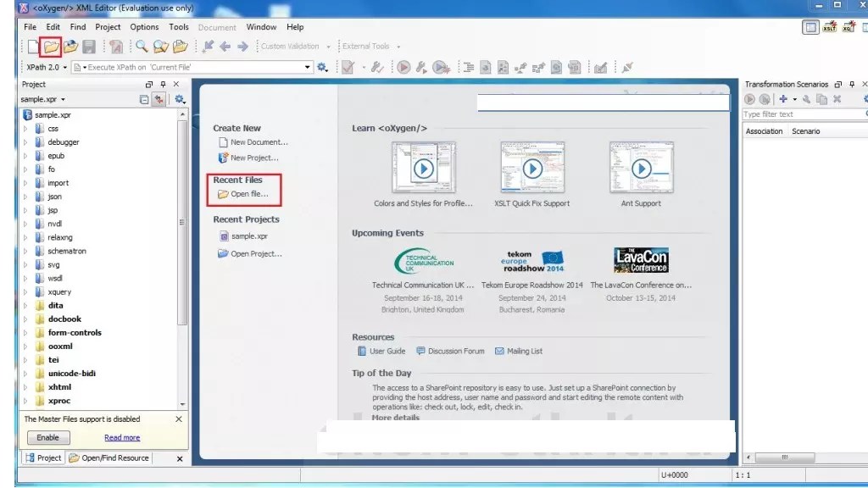
Task: Switch to the XSLT Debugger perspective
Action: (829, 26)
